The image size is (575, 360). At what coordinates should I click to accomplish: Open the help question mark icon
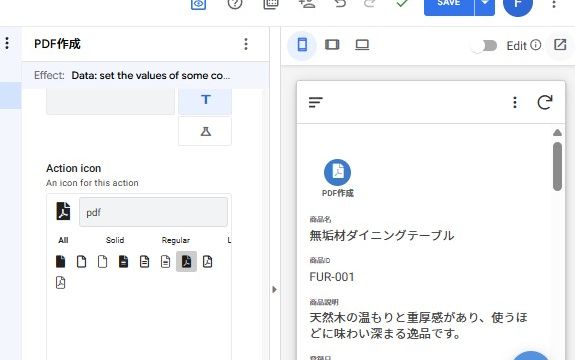(x=235, y=4)
